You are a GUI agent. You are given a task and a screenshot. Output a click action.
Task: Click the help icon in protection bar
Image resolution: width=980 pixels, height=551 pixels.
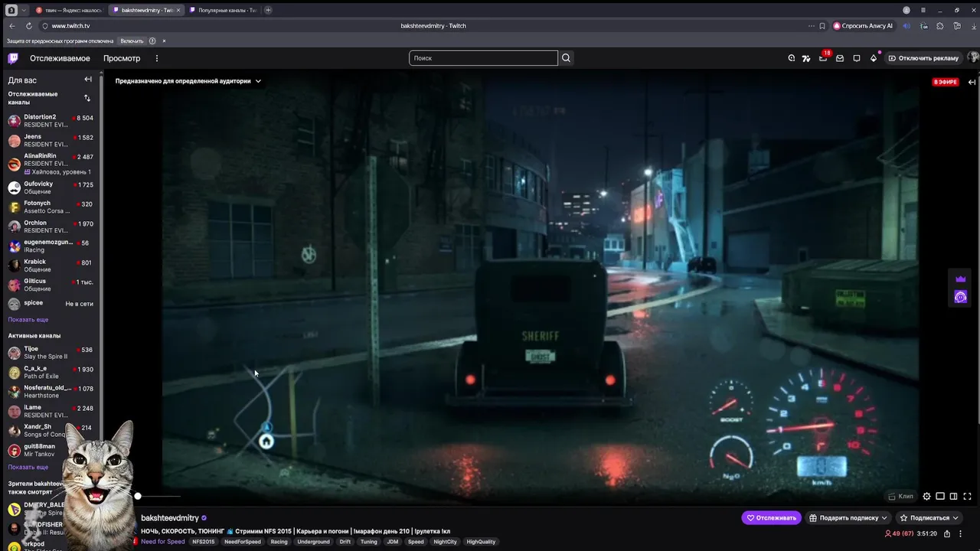pyautogui.click(x=152, y=41)
